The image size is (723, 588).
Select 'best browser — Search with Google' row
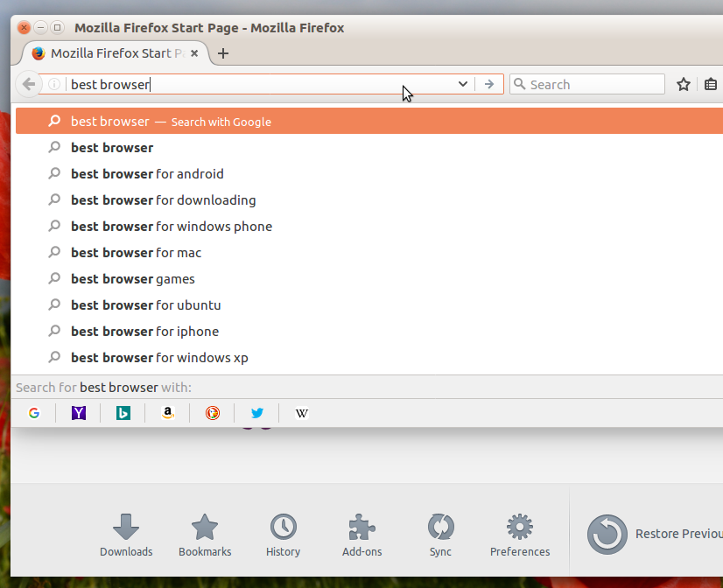pos(369,122)
